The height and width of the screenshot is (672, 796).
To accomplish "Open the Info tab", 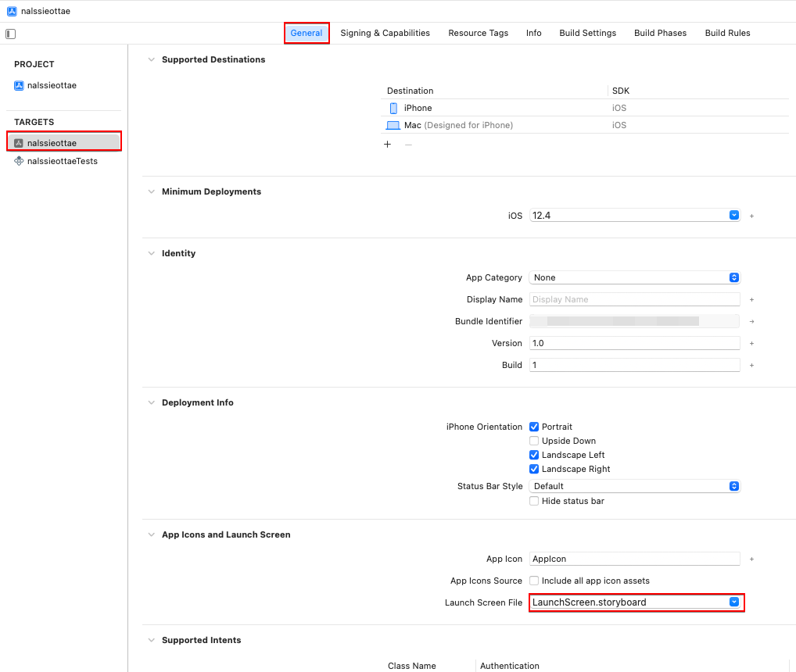I will pos(533,33).
